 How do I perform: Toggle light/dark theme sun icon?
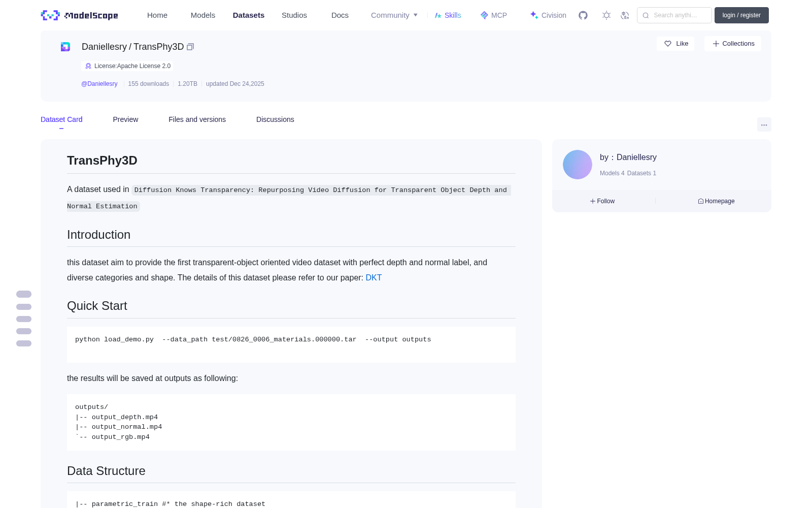pos(606,15)
